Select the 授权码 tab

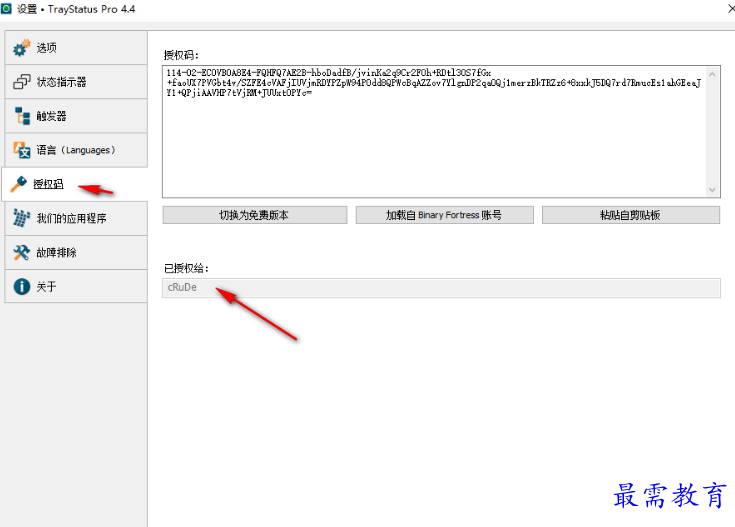[75, 184]
